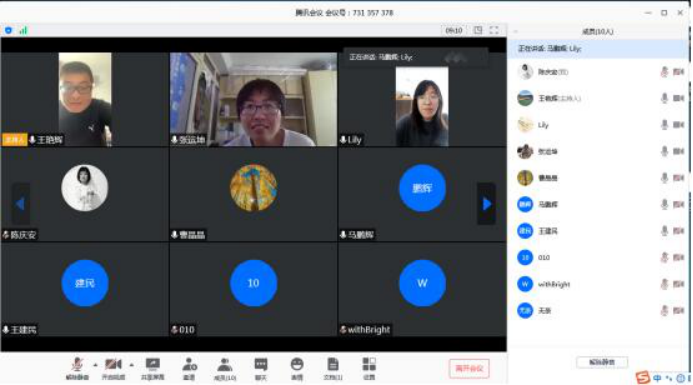Open the chat icon in toolbar
The height and width of the screenshot is (385, 693).
261,369
